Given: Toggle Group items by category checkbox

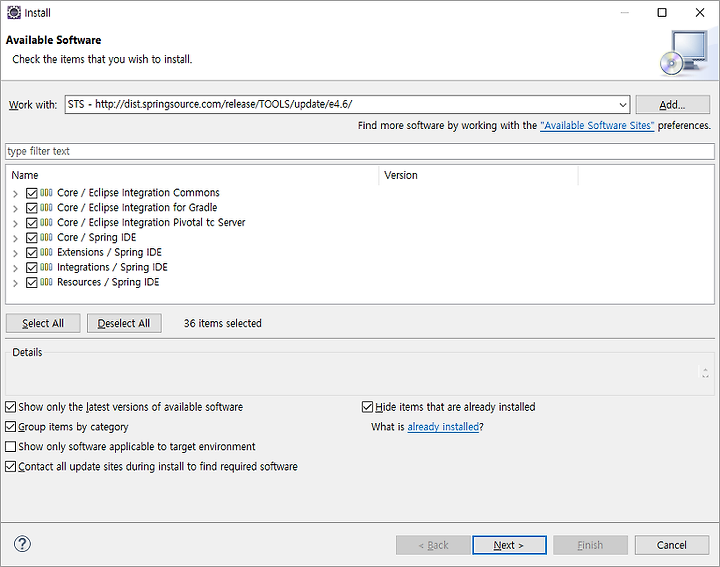Looking at the screenshot, I should tap(11, 427).
